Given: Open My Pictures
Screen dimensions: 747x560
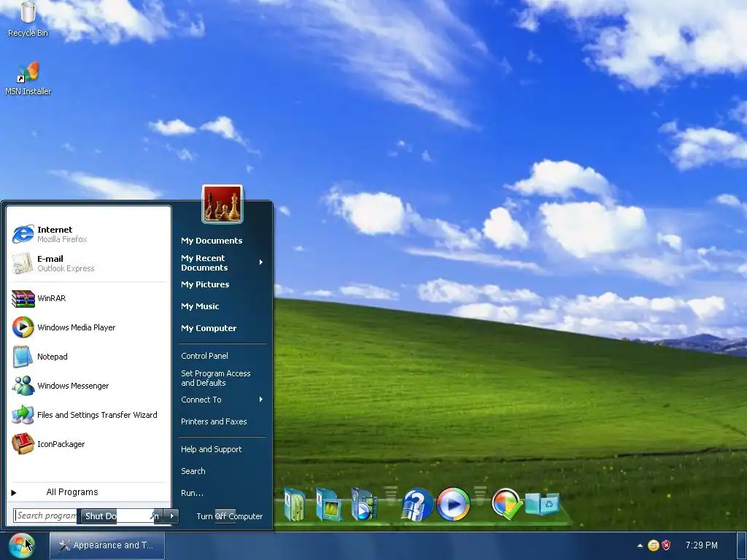Looking at the screenshot, I should click(205, 284).
